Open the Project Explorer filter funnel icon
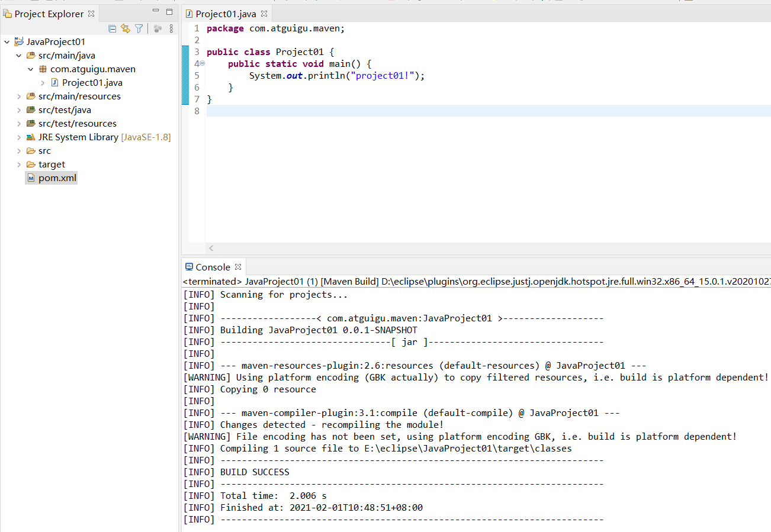 tap(139, 28)
